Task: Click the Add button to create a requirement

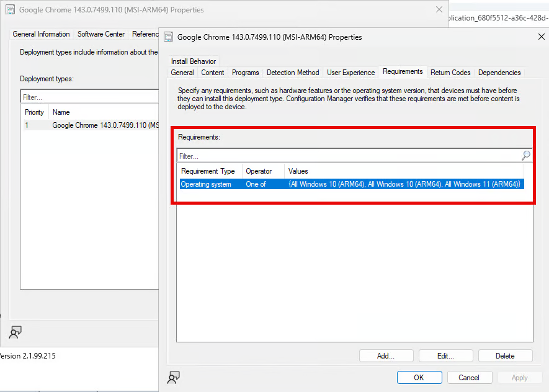Action: click(386, 355)
